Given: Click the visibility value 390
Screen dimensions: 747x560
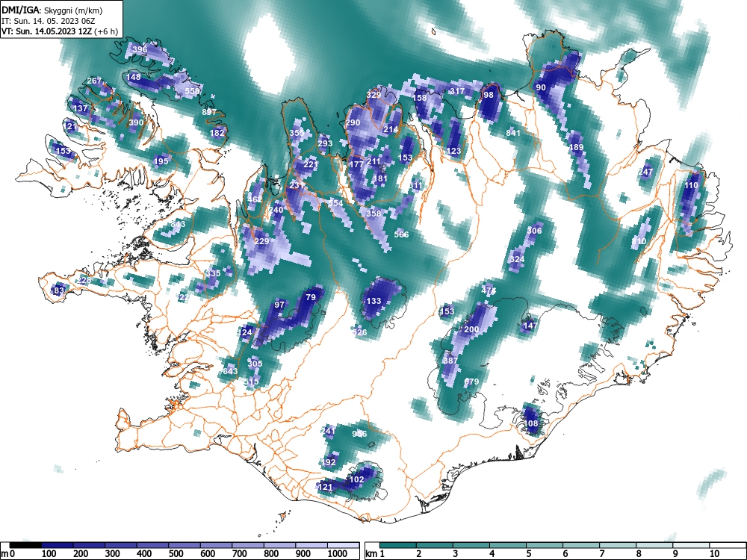Looking at the screenshot, I should pos(136,122).
